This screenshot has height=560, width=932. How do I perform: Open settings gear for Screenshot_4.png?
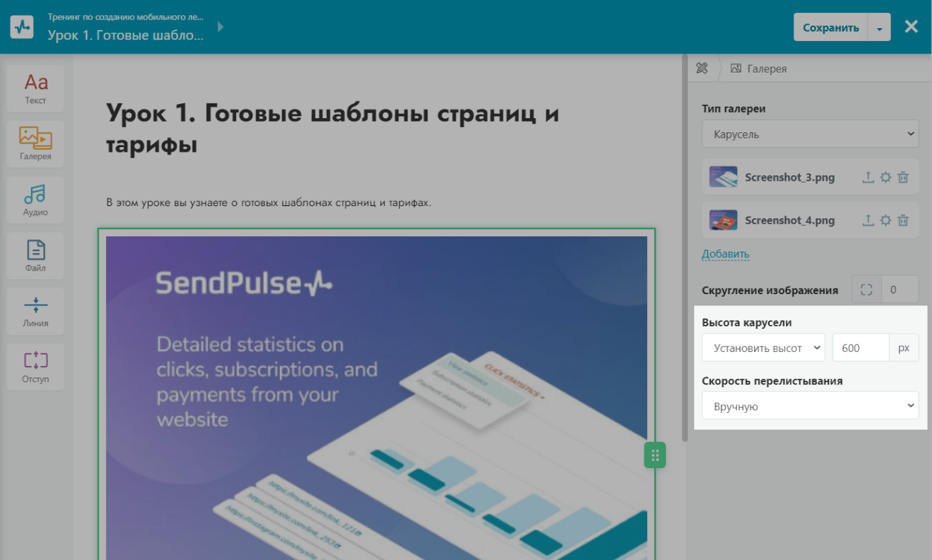point(886,220)
